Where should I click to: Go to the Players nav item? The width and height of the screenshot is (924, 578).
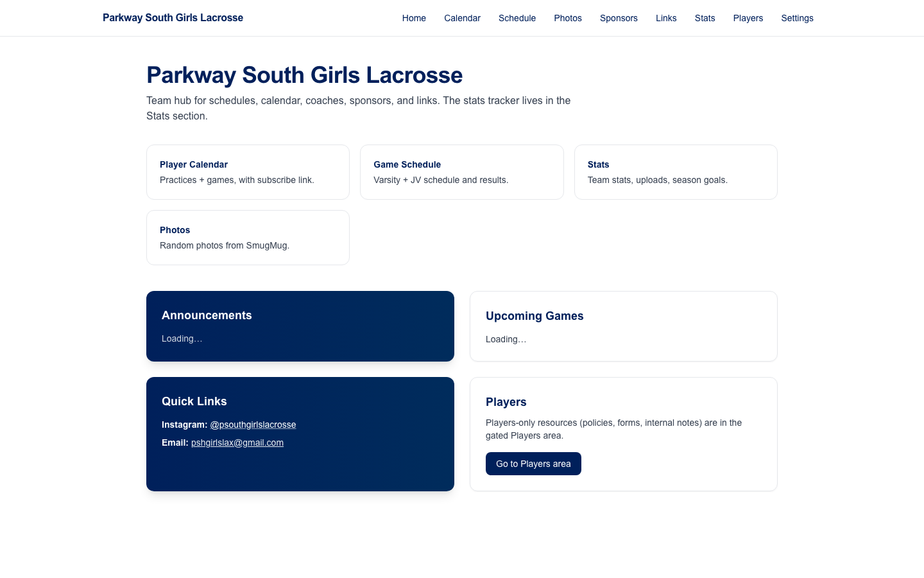point(748,18)
